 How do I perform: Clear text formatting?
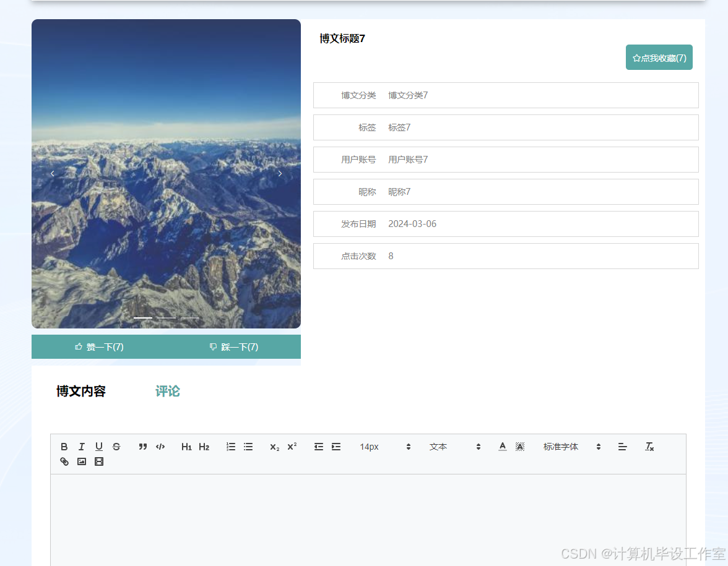649,447
